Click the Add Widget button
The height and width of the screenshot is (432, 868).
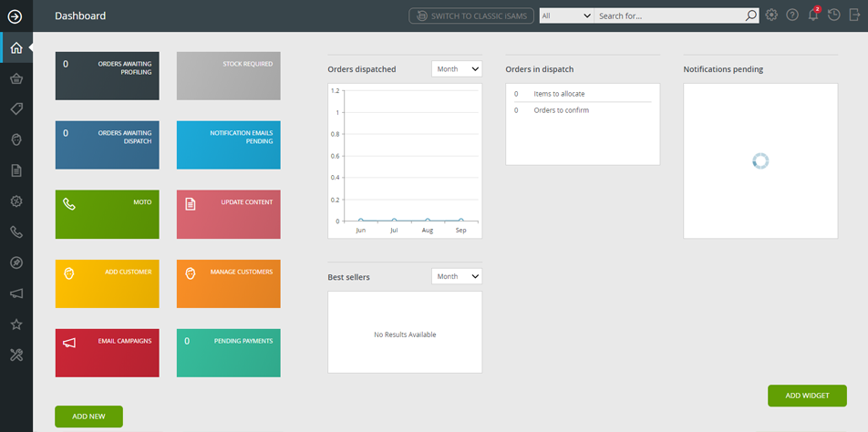click(806, 396)
